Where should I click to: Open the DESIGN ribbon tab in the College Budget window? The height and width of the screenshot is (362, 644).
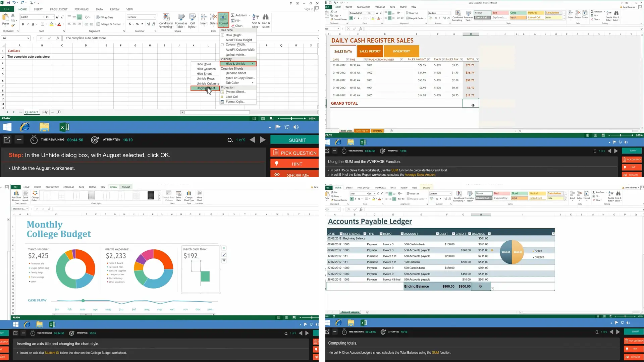114,187
